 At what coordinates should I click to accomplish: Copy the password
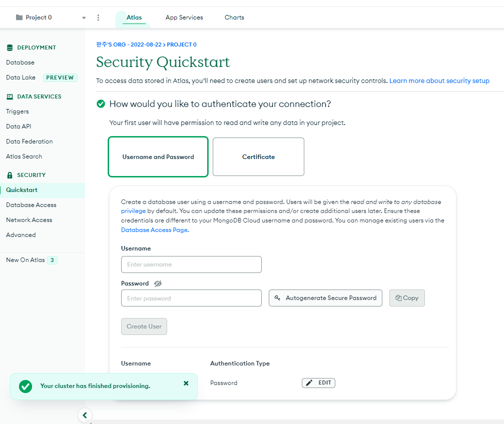pyautogui.click(x=407, y=298)
